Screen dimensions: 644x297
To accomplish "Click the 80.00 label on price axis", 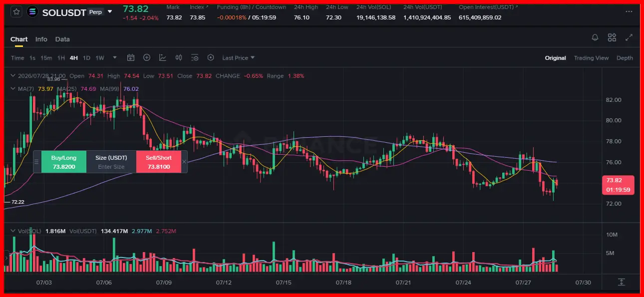I will 614,120.
